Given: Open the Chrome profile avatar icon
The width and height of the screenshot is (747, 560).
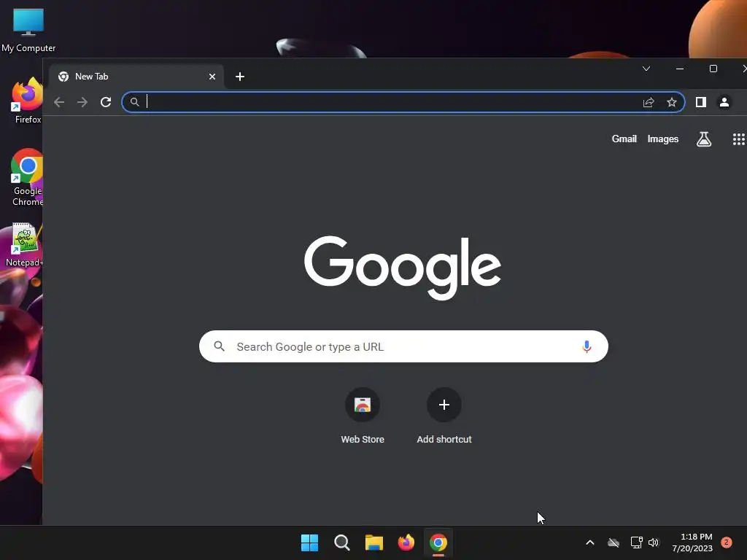Looking at the screenshot, I should pos(724,102).
